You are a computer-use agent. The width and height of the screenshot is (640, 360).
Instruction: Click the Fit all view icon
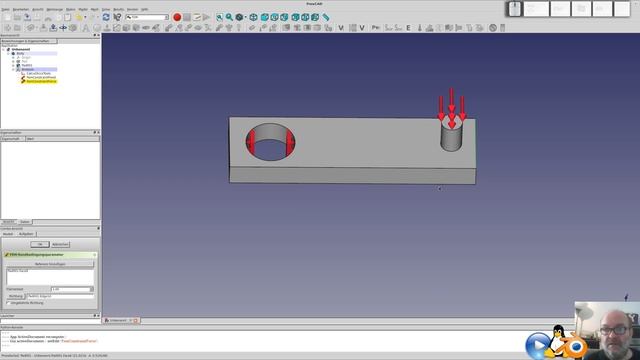[x=220, y=17]
